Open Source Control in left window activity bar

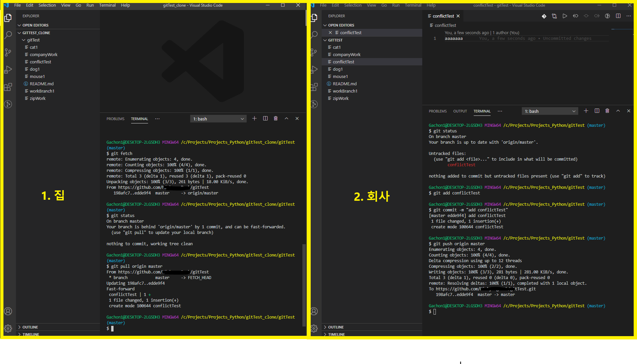click(8, 52)
